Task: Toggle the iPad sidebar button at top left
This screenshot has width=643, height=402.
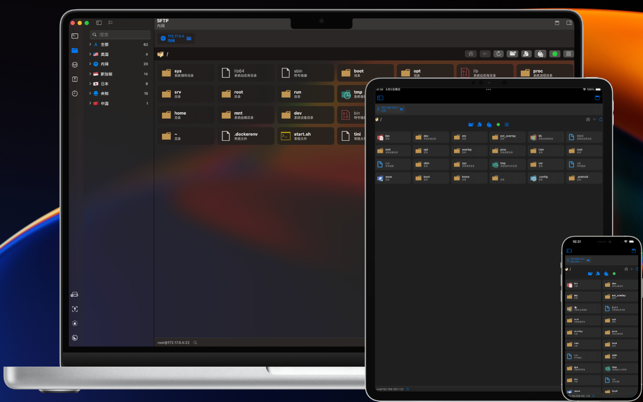Action: tap(380, 98)
